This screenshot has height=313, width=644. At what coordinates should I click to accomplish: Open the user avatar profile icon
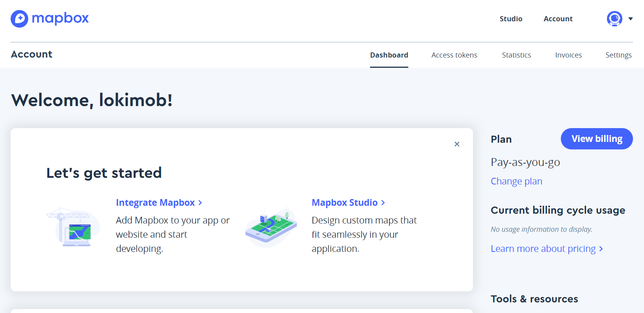614,19
